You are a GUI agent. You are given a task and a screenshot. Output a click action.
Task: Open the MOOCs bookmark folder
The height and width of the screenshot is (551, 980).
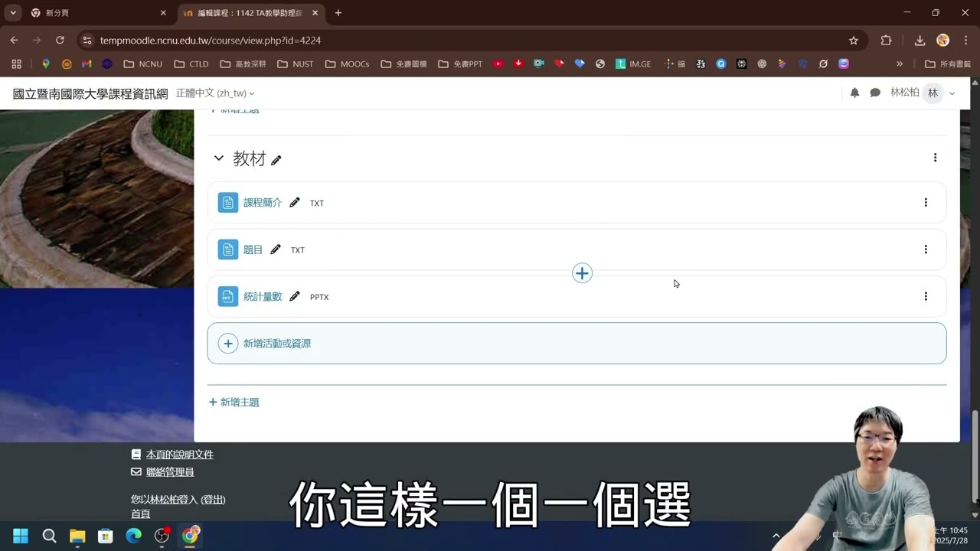tap(347, 64)
